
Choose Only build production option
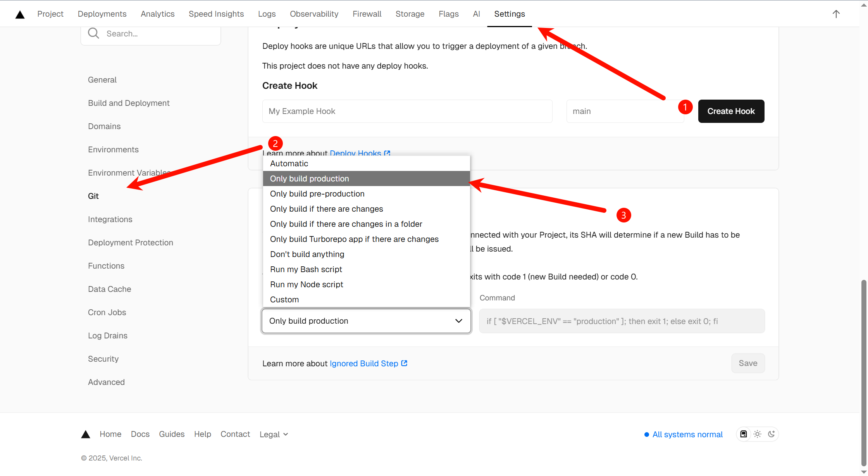(367, 179)
